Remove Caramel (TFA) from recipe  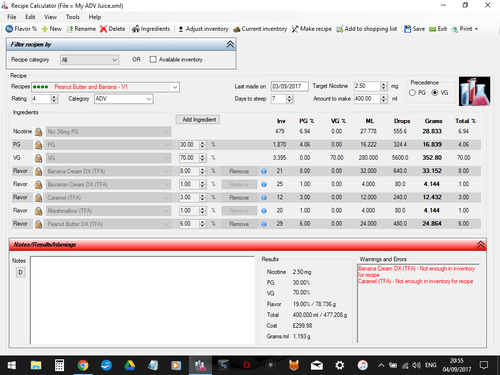239,198
